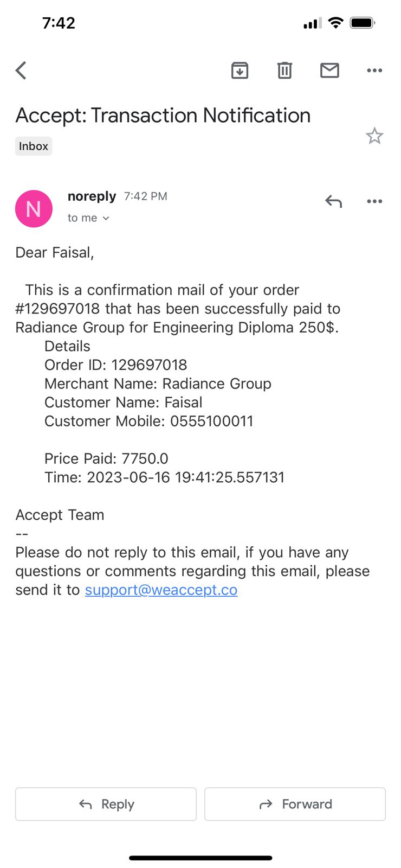Tap the 'noreply' sender name
The width and height of the screenshot is (401, 868).
[x=92, y=196]
